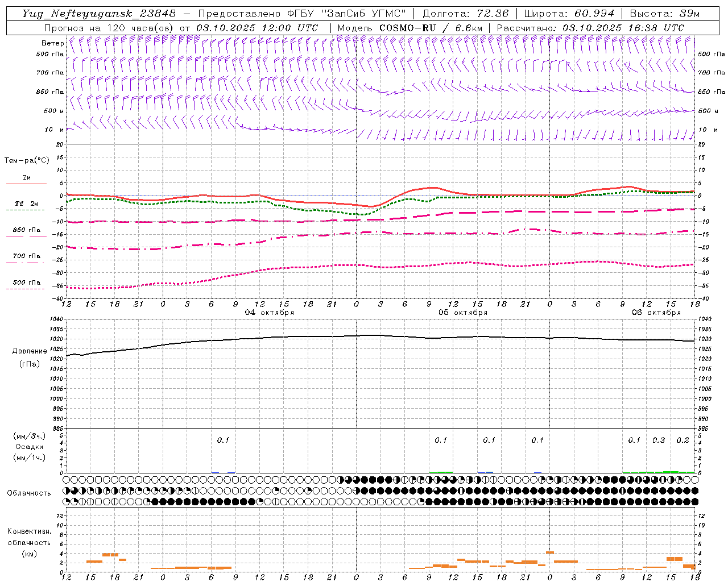
Task: Click the 700 гПа legend label
Action: (27, 256)
